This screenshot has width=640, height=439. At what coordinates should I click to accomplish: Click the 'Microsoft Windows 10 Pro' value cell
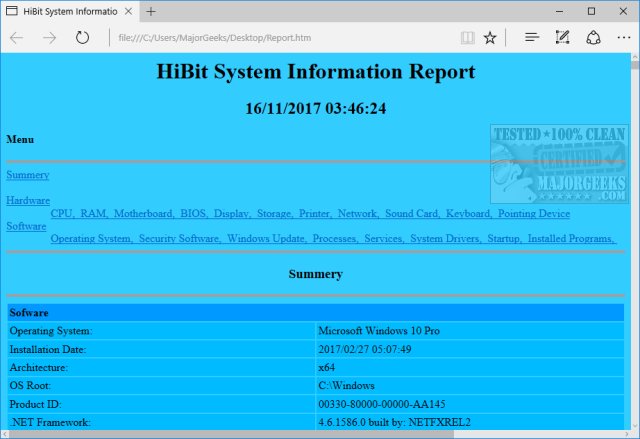pos(470,331)
